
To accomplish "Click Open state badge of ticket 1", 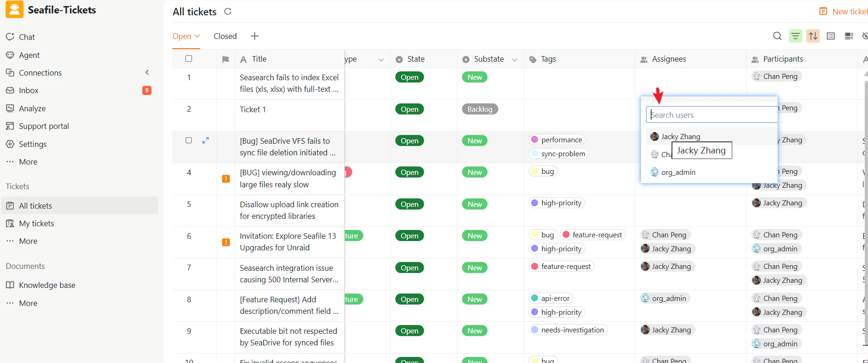I will pos(409,77).
